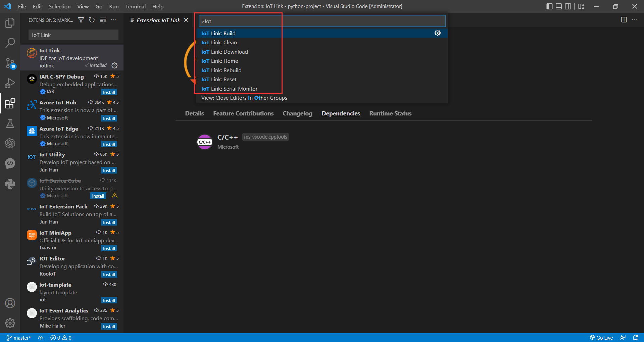644x342 pixels.
Task: Open the File menu
Action: coord(22,6)
